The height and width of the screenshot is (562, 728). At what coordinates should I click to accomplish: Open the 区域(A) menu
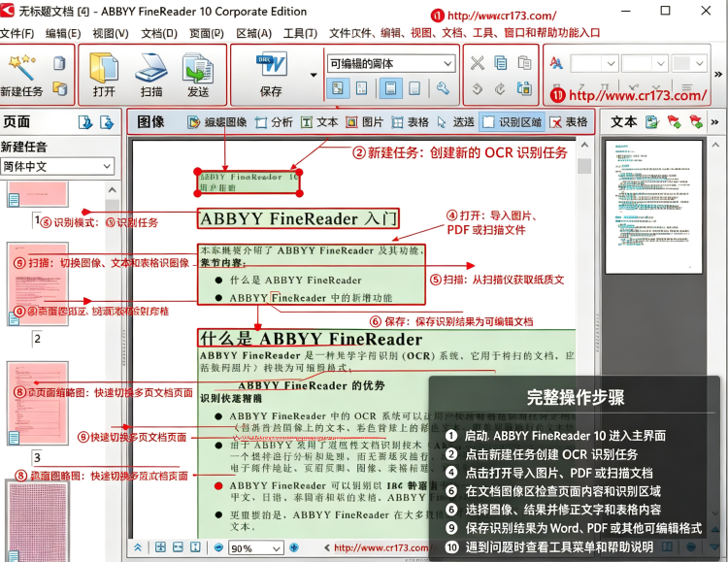(x=254, y=33)
